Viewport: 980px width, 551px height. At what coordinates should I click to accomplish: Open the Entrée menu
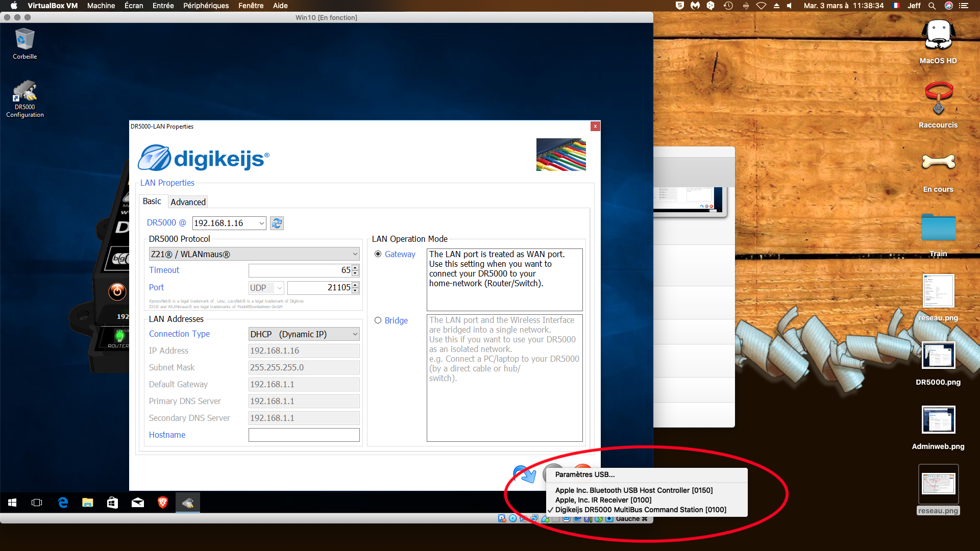click(x=163, y=6)
